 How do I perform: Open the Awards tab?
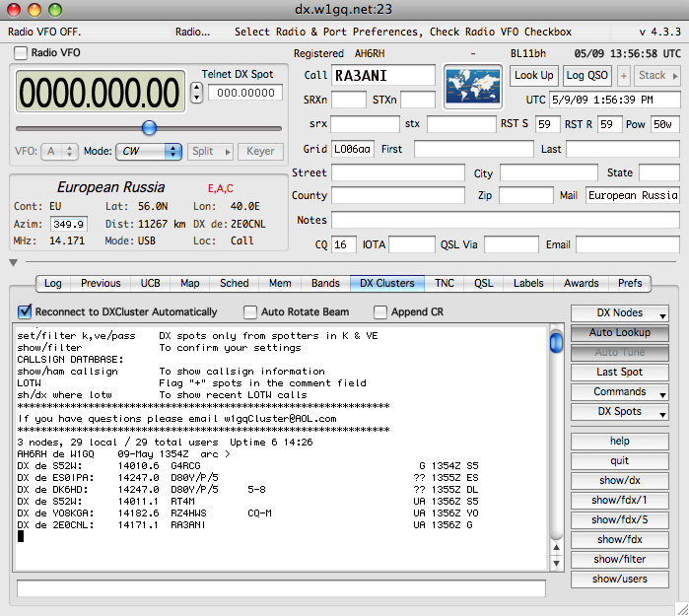click(x=581, y=284)
